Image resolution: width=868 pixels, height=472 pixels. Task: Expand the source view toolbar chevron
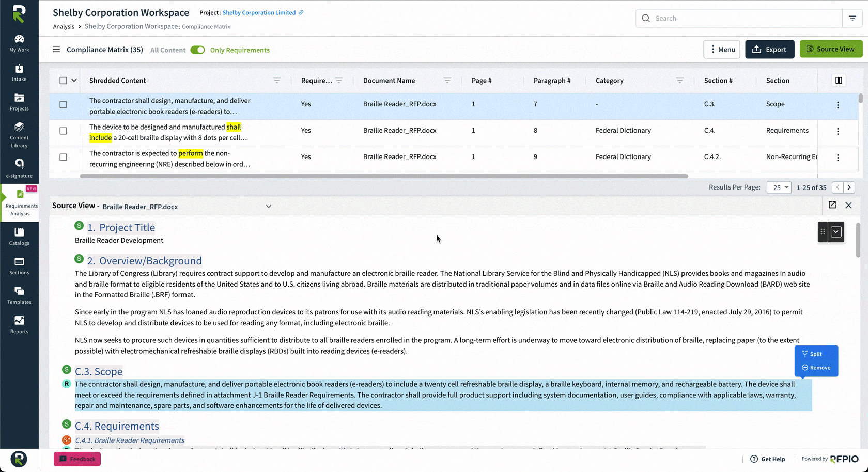coord(836,232)
